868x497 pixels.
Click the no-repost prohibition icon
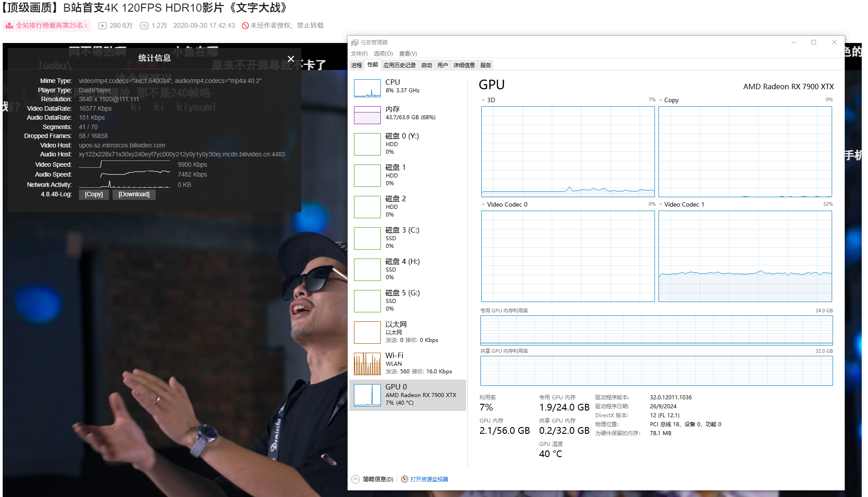pos(245,26)
